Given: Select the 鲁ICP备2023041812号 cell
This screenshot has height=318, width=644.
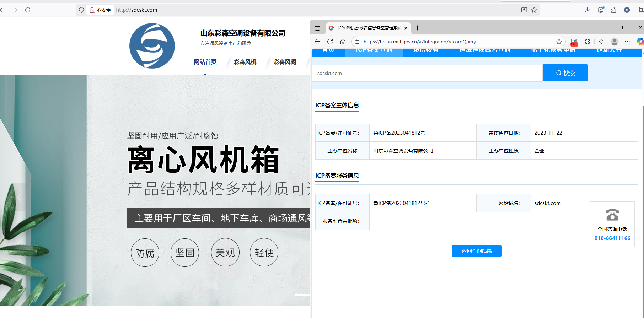Looking at the screenshot, I should click(x=423, y=133).
